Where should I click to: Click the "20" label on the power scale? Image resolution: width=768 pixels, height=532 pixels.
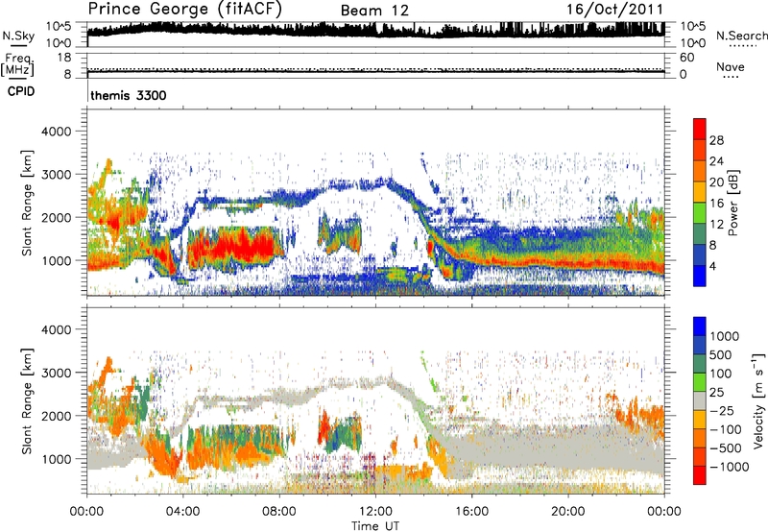click(716, 182)
